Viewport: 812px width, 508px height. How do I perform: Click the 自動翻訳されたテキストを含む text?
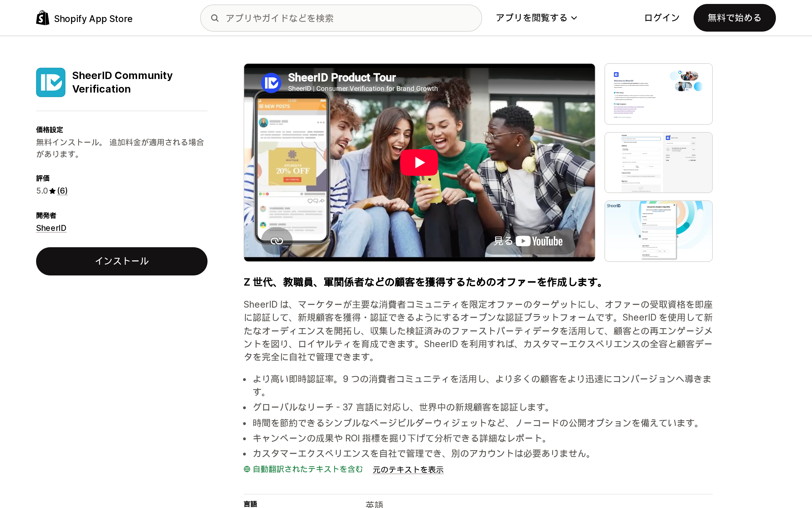pyautogui.click(x=308, y=469)
